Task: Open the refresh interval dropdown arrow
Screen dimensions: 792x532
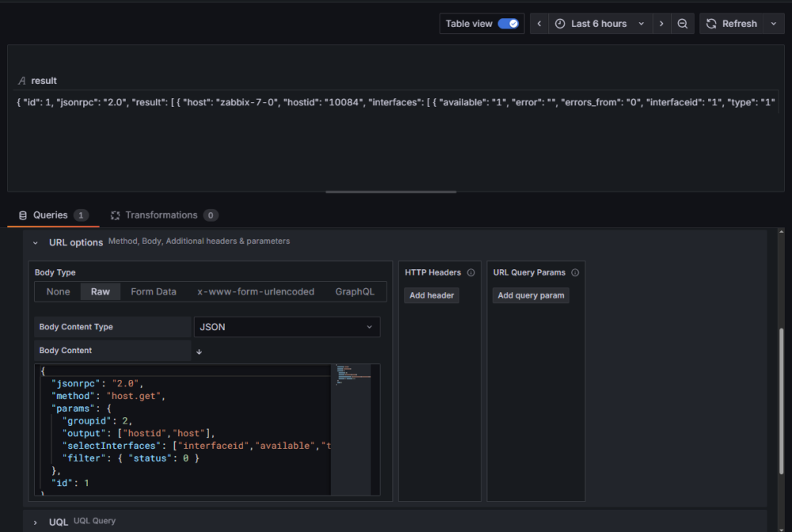Action: pos(774,24)
